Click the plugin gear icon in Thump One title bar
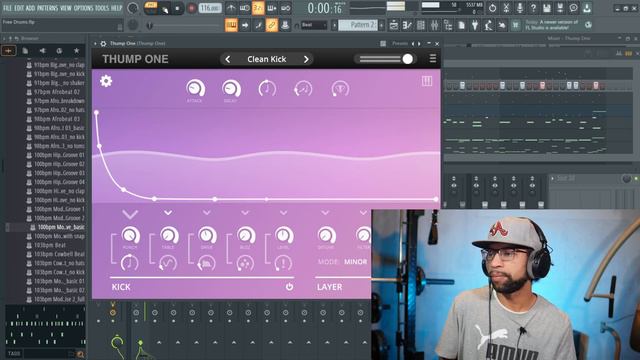 tap(103, 43)
